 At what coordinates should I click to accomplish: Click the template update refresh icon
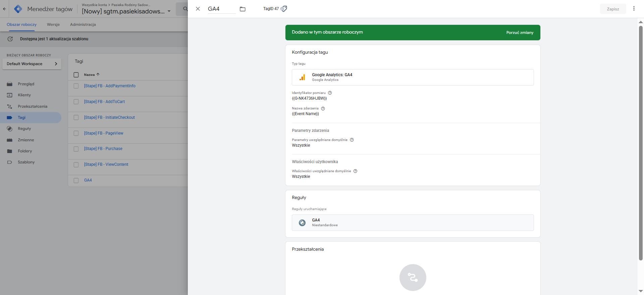click(x=10, y=39)
